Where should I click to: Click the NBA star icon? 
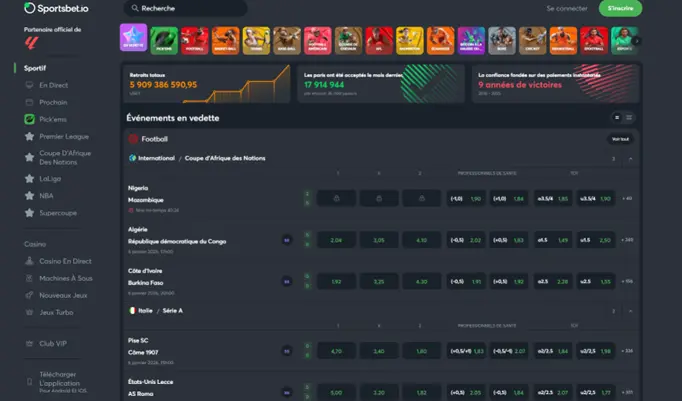[x=29, y=196]
